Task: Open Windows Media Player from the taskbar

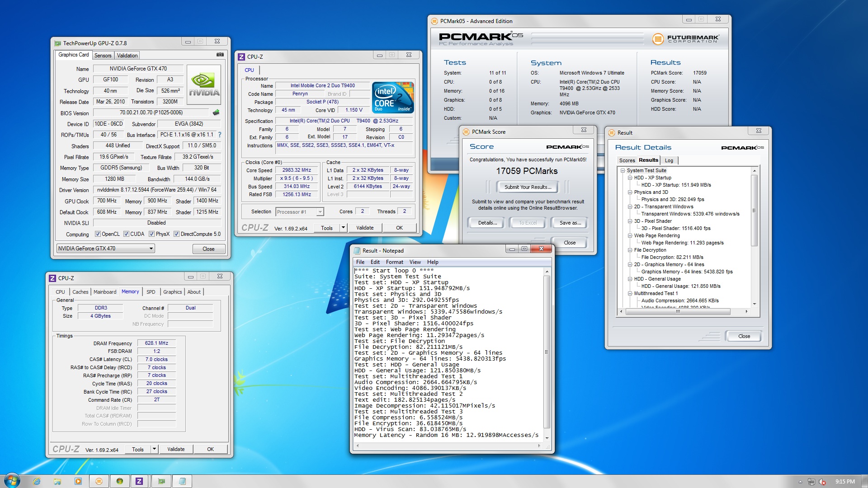Action: point(78,481)
